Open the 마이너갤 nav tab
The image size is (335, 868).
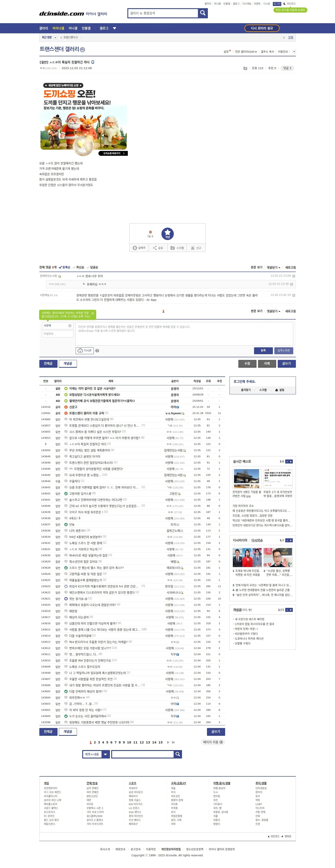tap(58, 28)
